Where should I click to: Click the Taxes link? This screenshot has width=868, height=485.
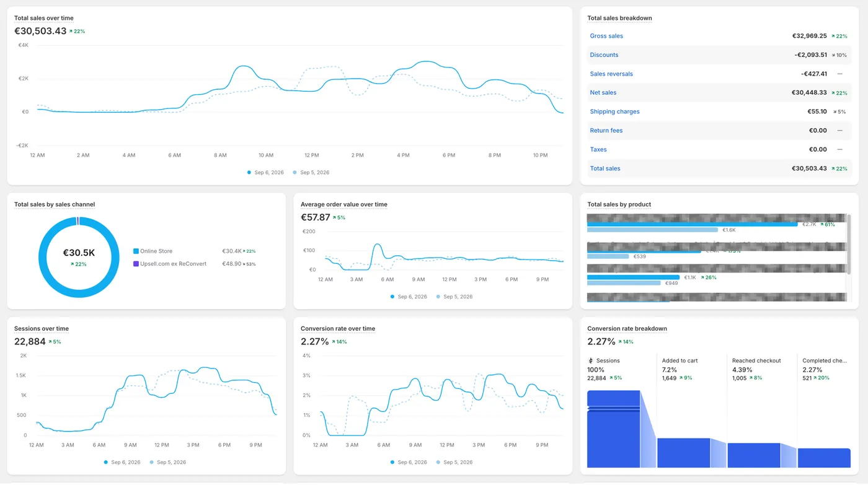pyautogui.click(x=598, y=149)
